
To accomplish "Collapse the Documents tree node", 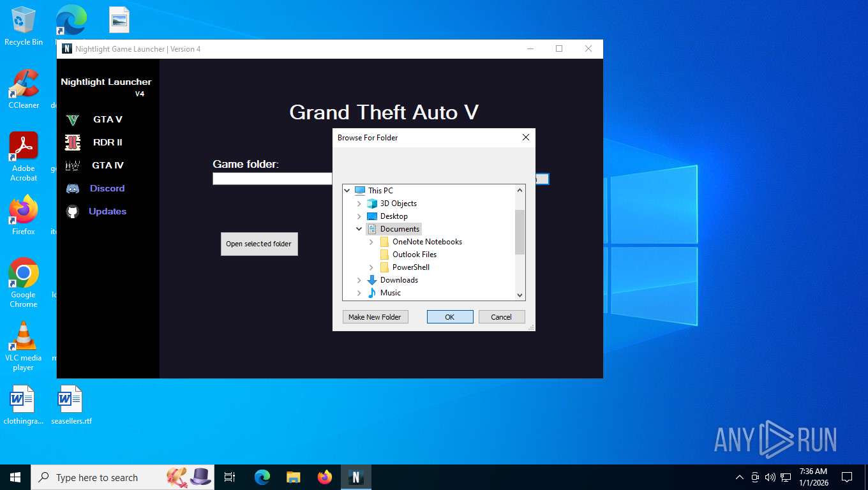I will click(359, 229).
